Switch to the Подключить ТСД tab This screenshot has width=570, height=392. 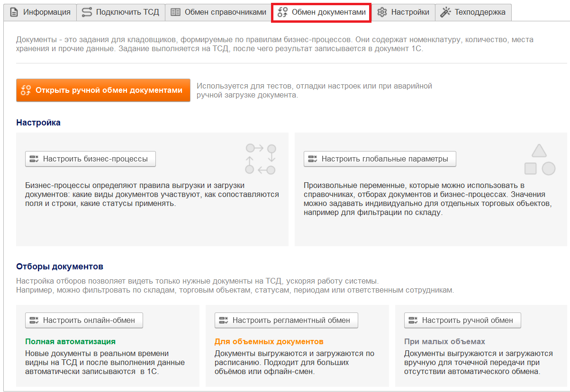120,13
